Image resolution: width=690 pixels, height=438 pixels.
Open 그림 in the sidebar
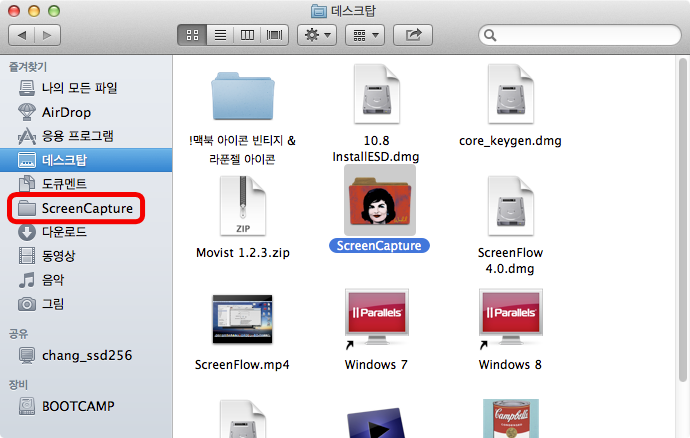pyautogui.click(x=86, y=304)
